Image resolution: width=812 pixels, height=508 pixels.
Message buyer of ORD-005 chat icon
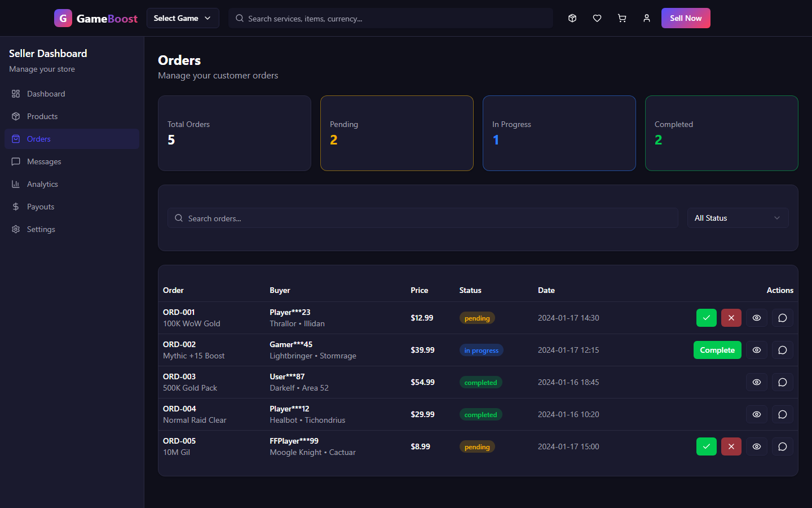(x=783, y=446)
